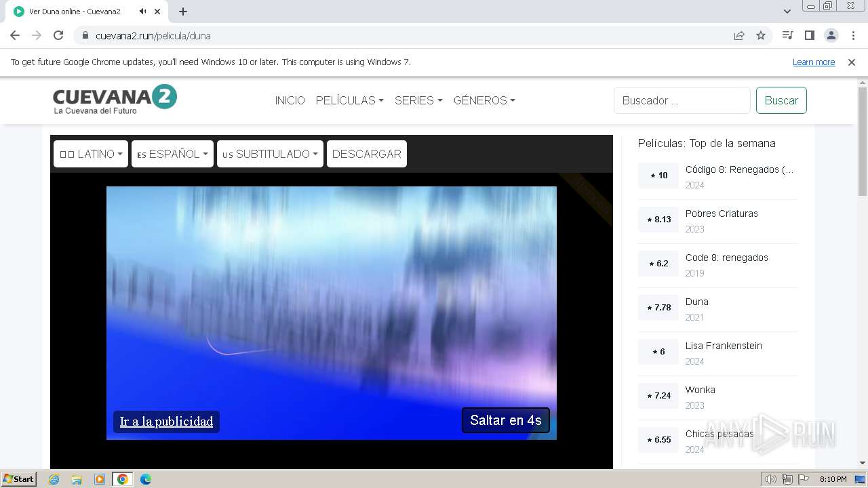Launch Internet Explorer from taskbar
The height and width of the screenshot is (488, 868).
click(54, 479)
